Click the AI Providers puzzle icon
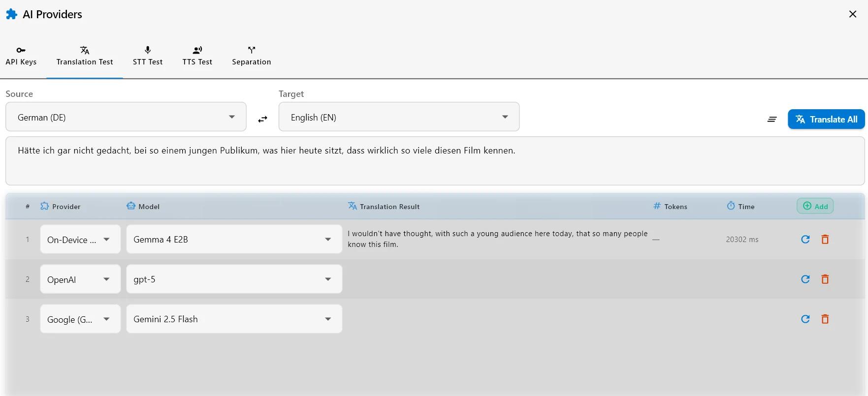This screenshot has height=396, width=868. (12, 14)
